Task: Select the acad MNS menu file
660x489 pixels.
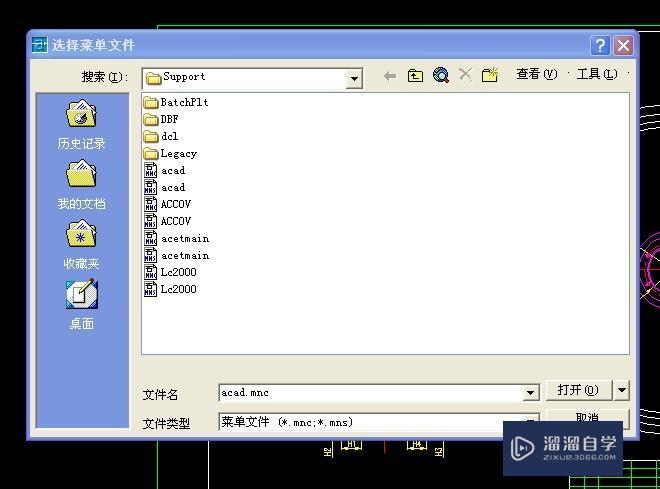Action: [x=165, y=187]
